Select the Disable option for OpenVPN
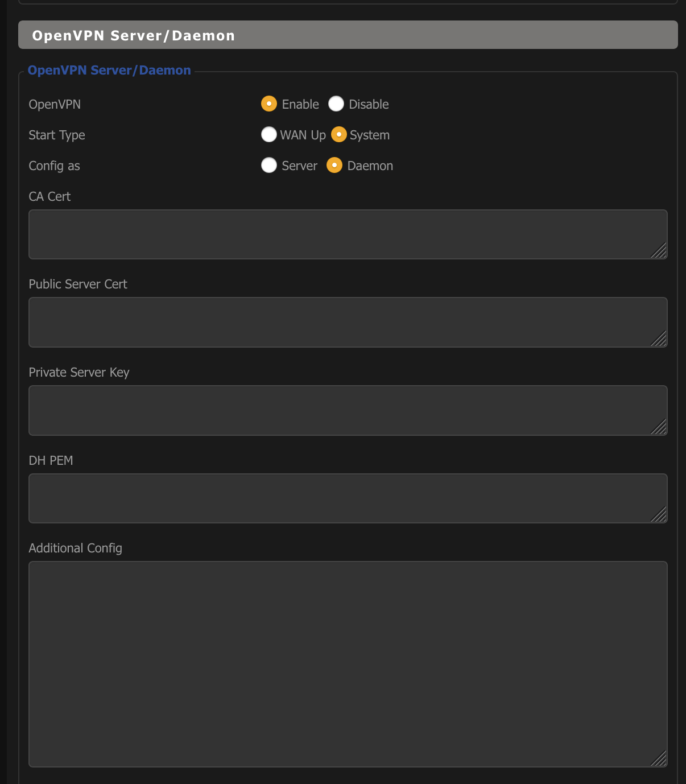The image size is (686, 784). [x=336, y=104]
